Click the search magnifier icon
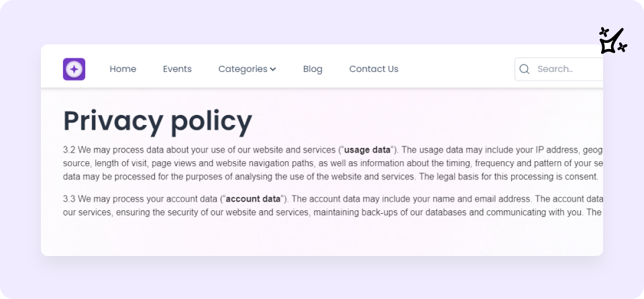The image size is (644, 299). click(x=525, y=69)
